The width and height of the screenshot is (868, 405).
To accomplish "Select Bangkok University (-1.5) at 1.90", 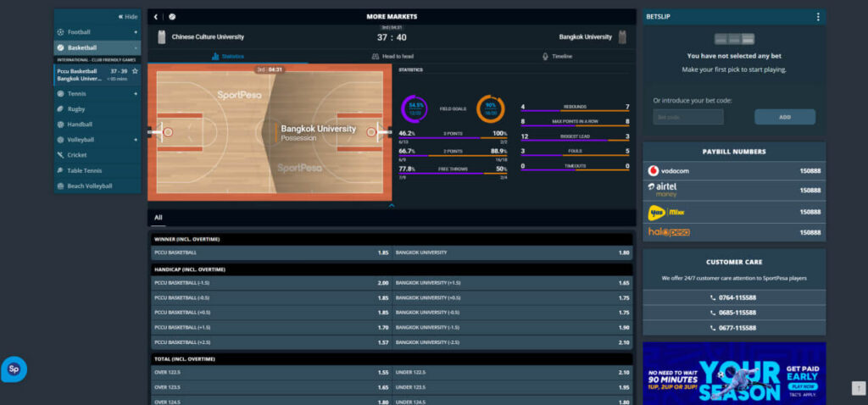I will coord(513,328).
